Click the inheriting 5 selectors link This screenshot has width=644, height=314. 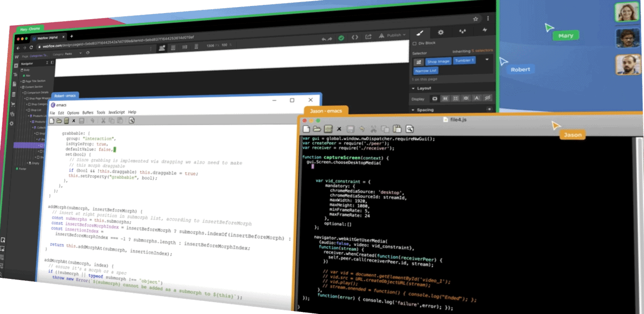point(482,50)
